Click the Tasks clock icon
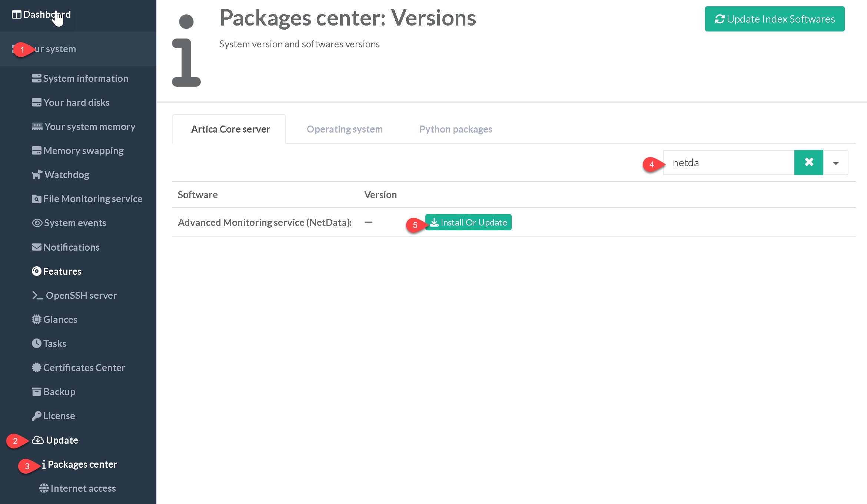The image size is (867, 504). [37, 343]
